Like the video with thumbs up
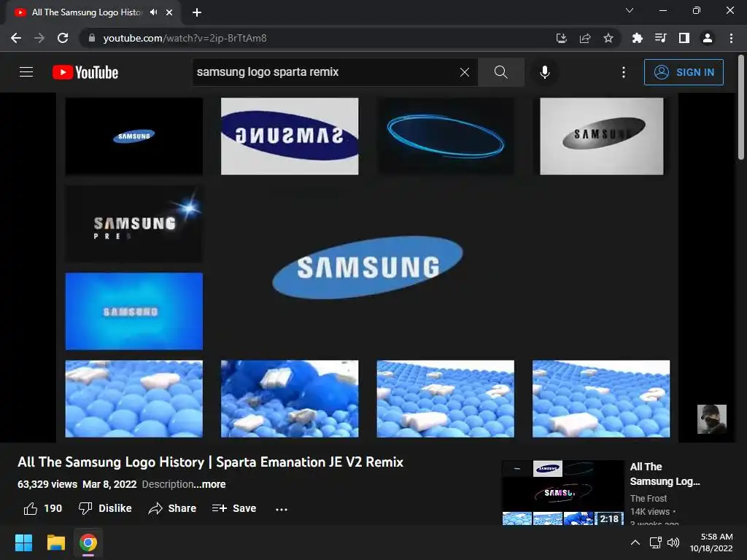This screenshot has width=747, height=560. [43, 508]
